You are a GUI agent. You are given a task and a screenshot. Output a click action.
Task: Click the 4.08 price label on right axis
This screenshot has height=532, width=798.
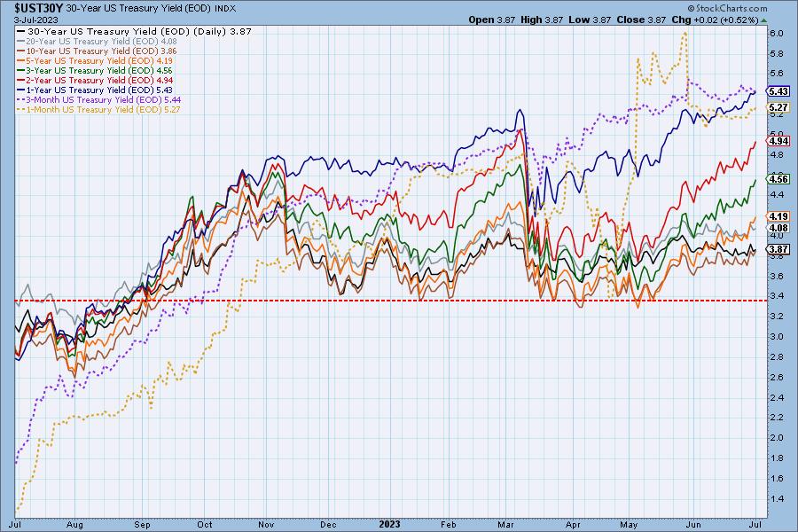pyautogui.click(x=778, y=228)
